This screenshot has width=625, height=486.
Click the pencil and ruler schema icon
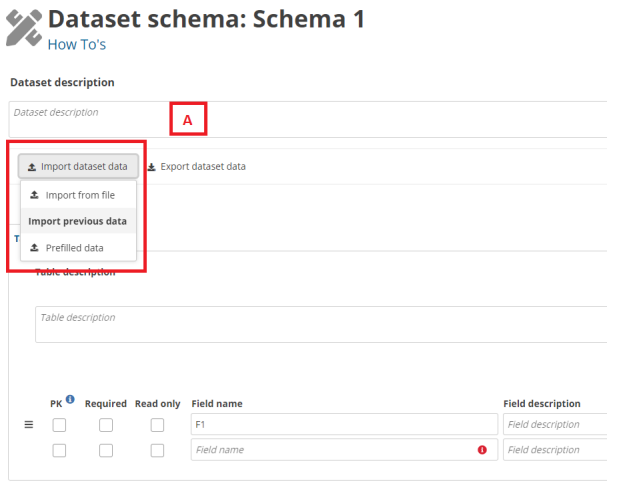24,28
